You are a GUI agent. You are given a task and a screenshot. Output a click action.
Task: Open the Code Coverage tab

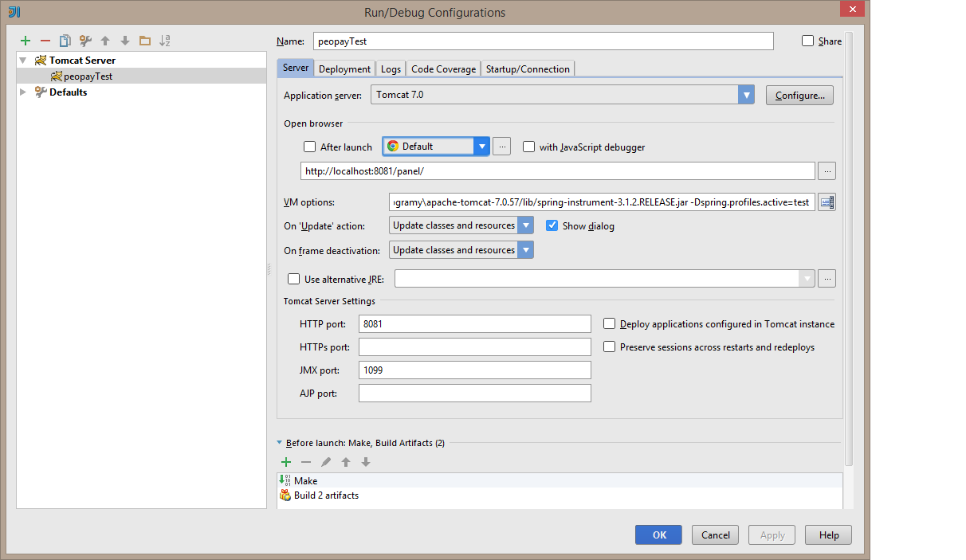click(x=442, y=69)
